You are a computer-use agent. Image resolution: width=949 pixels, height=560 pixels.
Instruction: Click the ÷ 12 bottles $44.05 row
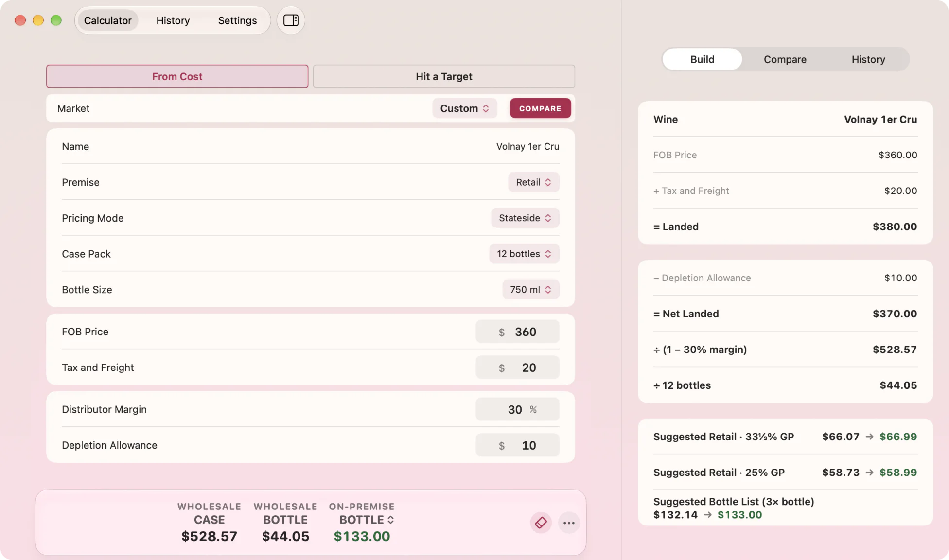point(785,385)
